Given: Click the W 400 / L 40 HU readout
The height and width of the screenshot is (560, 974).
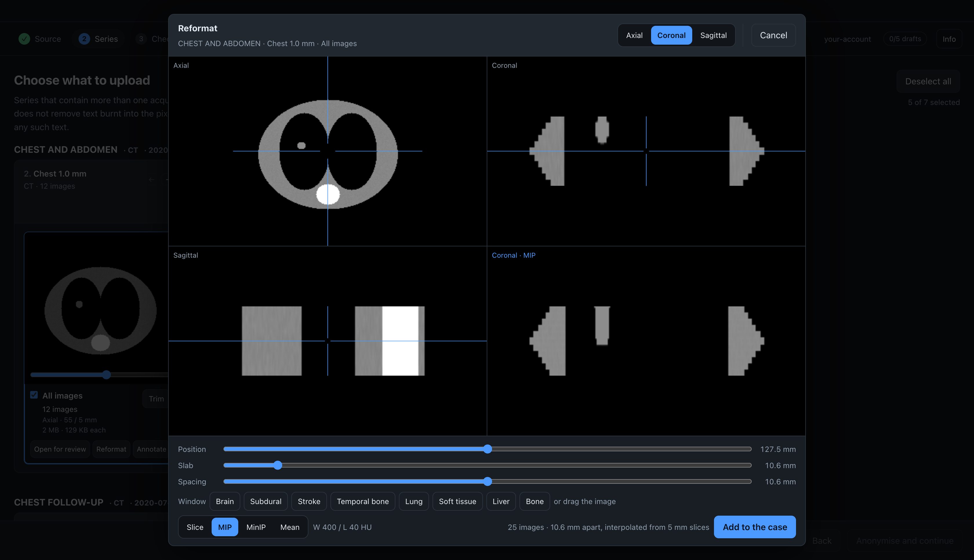Looking at the screenshot, I should [x=342, y=527].
